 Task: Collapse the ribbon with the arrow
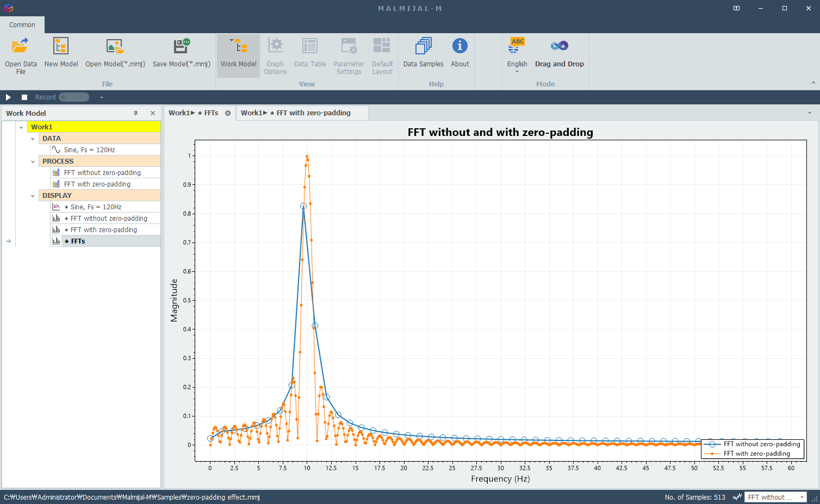coord(813,83)
